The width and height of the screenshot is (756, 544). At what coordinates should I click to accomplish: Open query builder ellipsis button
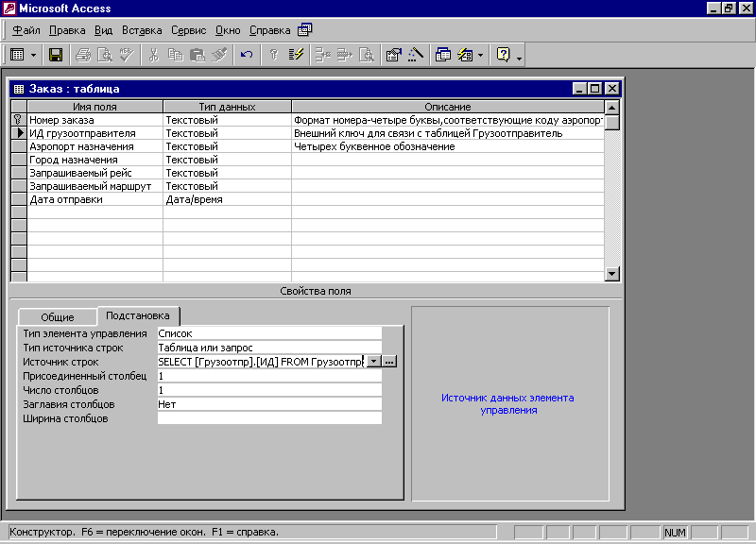(x=389, y=362)
